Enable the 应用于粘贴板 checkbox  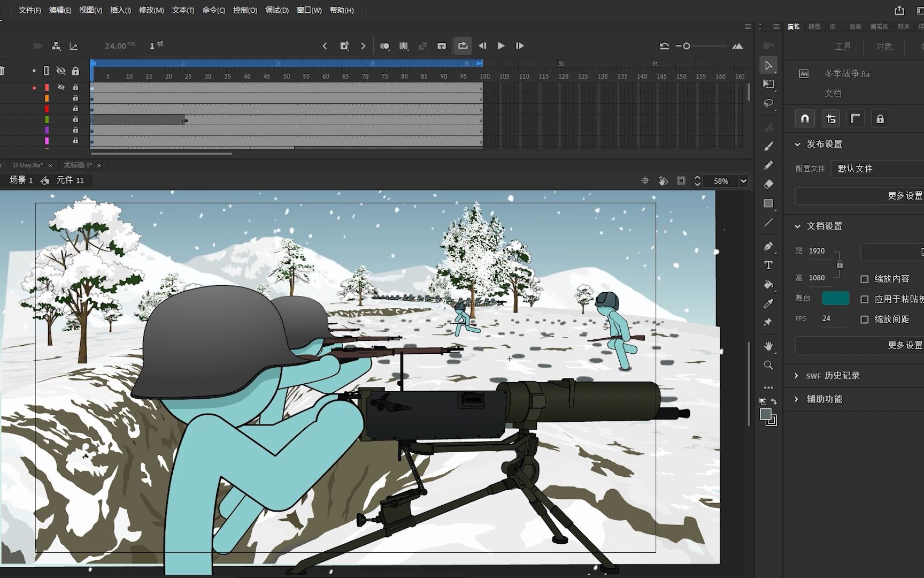pos(865,299)
